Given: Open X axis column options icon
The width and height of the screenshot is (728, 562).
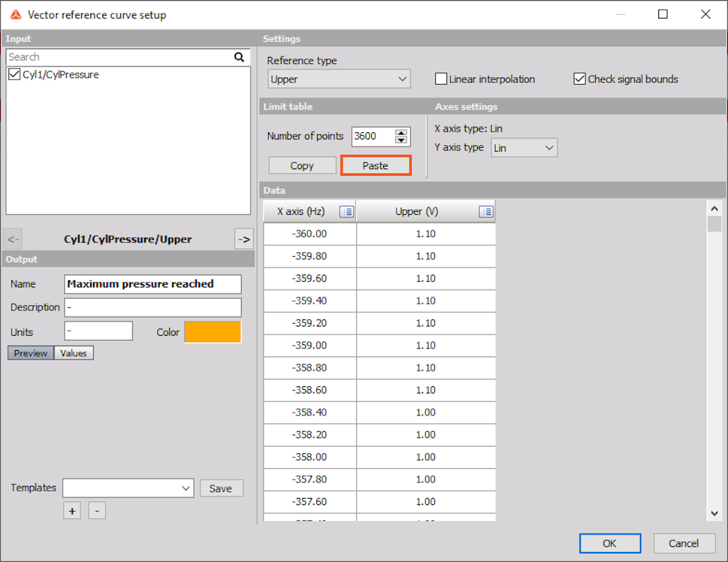Looking at the screenshot, I should click(346, 212).
